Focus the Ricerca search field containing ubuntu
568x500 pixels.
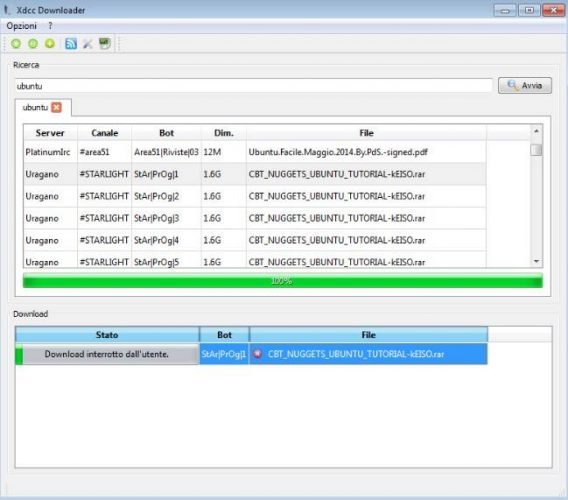tap(254, 86)
